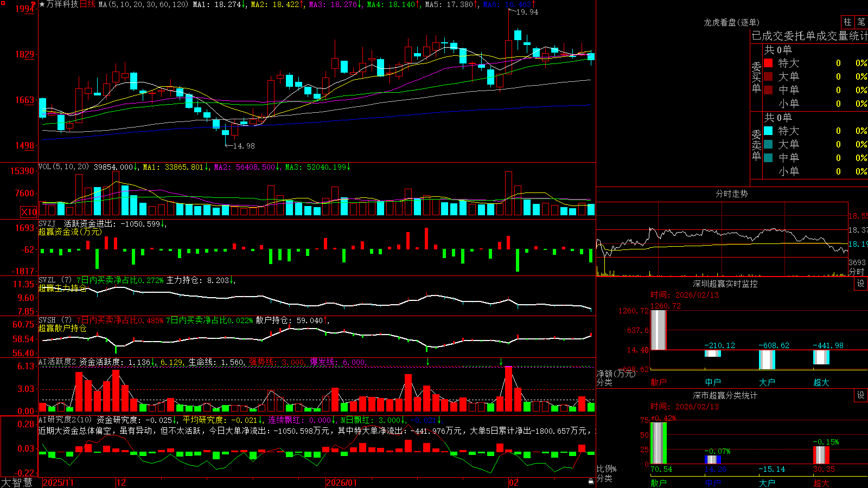Image resolution: width=868 pixels, height=488 pixels.
Task: Open MA(5,10,20,30,60,120) indicator parameters
Action: click(x=143, y=4)
